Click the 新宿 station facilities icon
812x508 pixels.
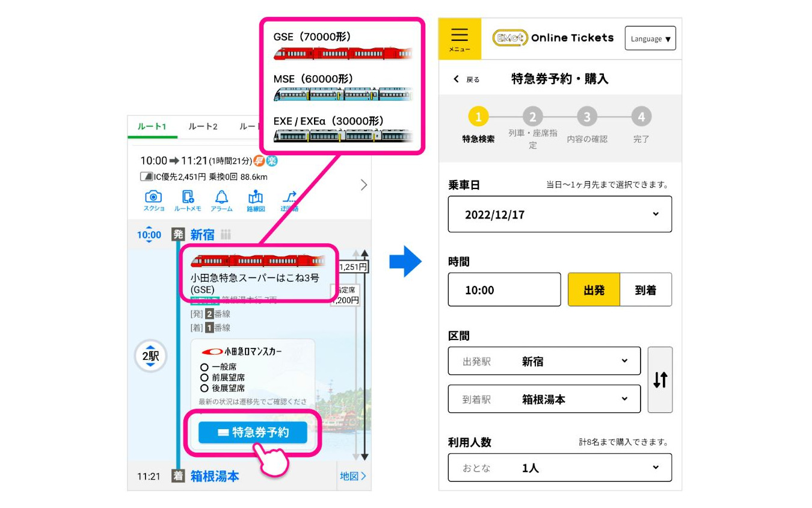click(x=226, y=235)
